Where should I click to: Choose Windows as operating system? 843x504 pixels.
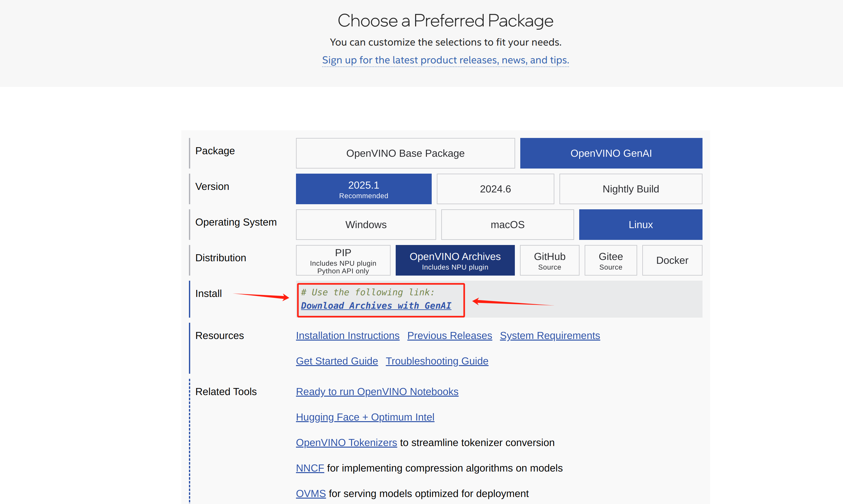point(365,225)
